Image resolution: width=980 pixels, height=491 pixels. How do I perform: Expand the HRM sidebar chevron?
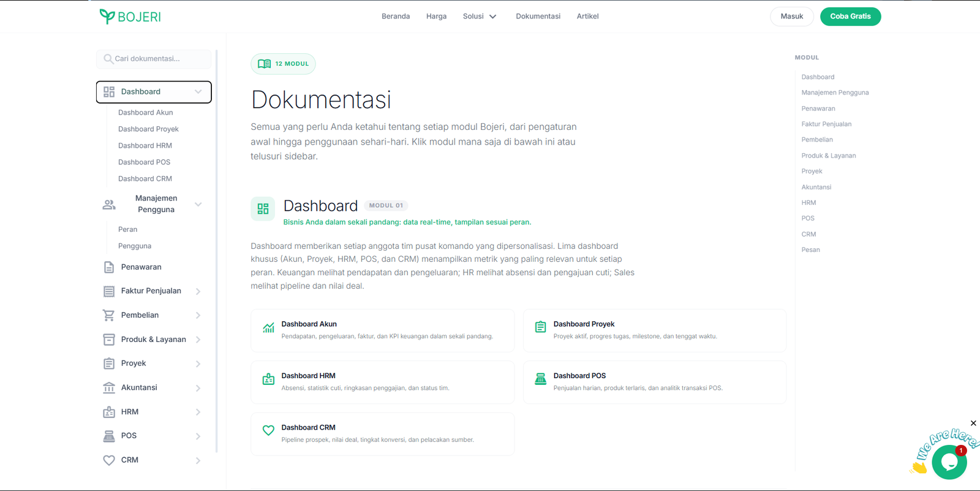pyautogui.click(x=198, y=412)
